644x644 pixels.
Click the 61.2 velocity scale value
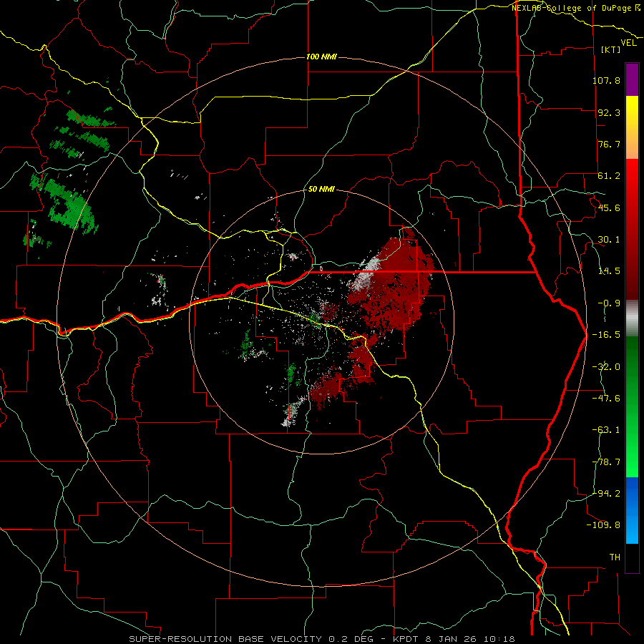click(x=609, y=176)
